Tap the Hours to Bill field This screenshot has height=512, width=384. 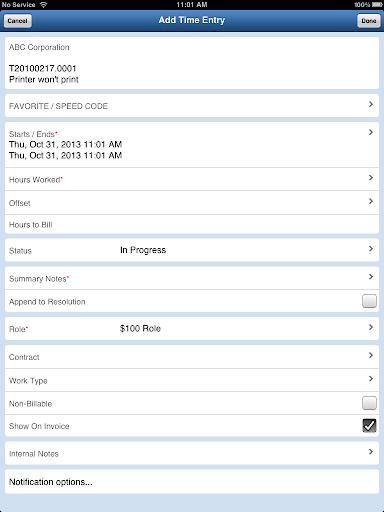192,224
